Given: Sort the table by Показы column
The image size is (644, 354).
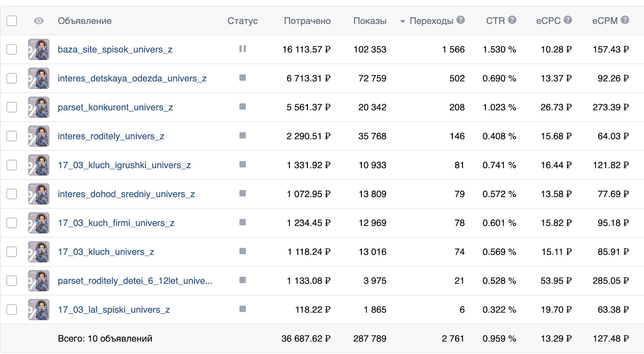Looking at the screenshot, I should point(369,21).
